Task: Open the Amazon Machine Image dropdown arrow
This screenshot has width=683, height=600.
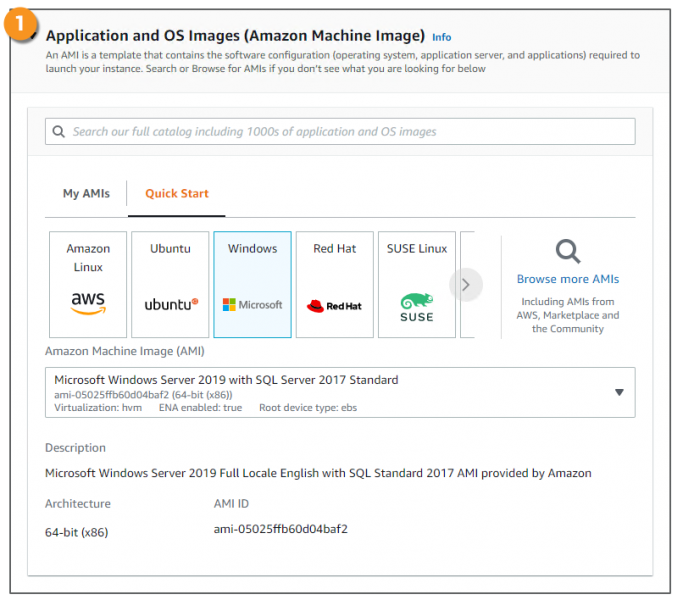Action: click(x=619, y=393)
